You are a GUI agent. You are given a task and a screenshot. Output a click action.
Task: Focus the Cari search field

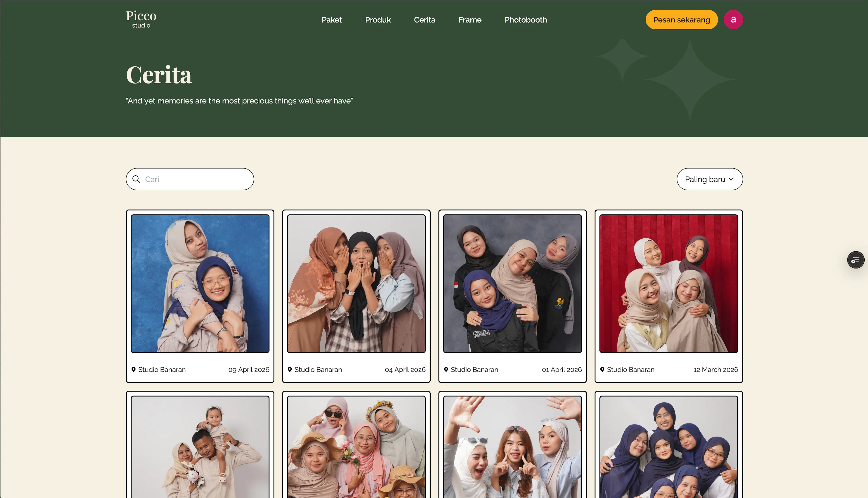[x=197, y=179]
